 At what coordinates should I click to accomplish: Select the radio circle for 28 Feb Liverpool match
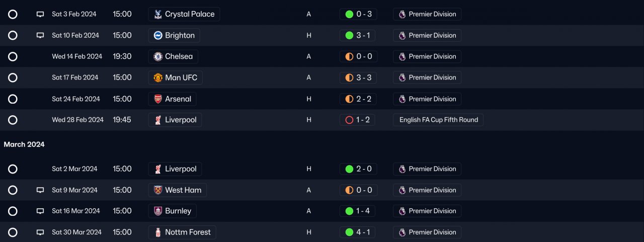click(13, 120)
